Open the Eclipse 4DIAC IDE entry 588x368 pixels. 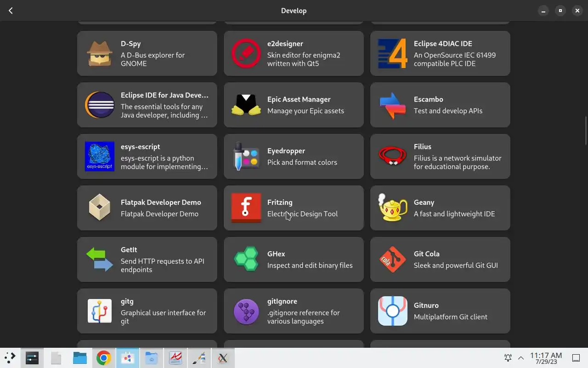point(440,53)
